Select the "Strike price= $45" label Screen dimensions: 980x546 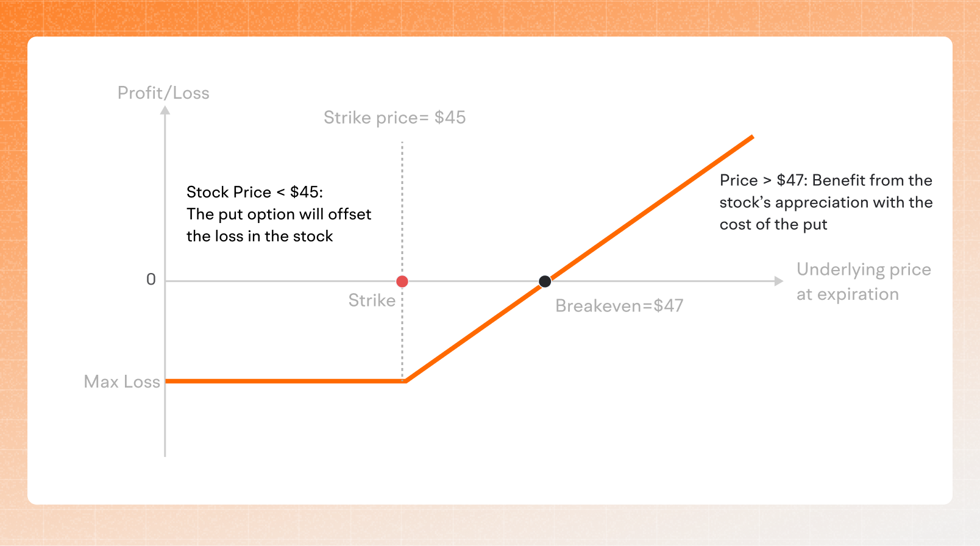394,118
